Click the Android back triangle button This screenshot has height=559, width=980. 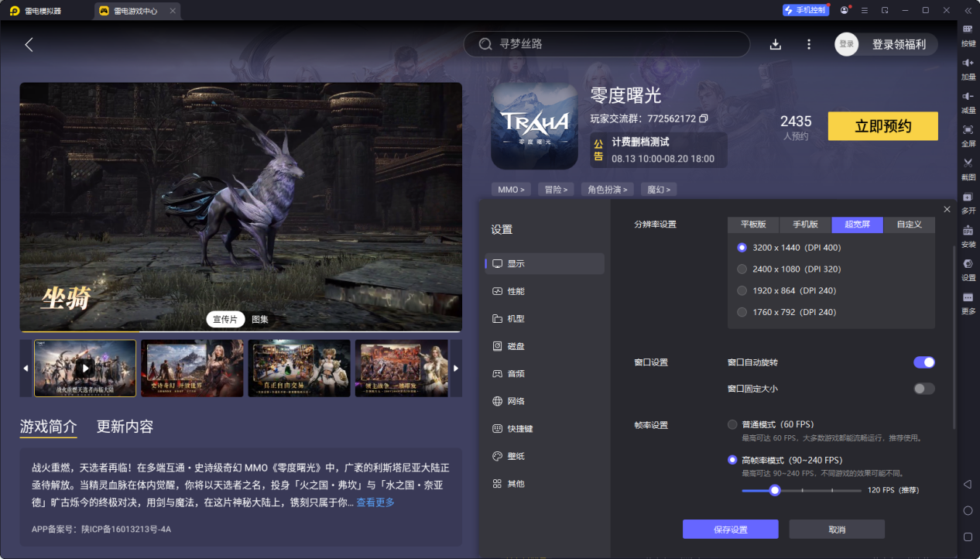point(968,484)
